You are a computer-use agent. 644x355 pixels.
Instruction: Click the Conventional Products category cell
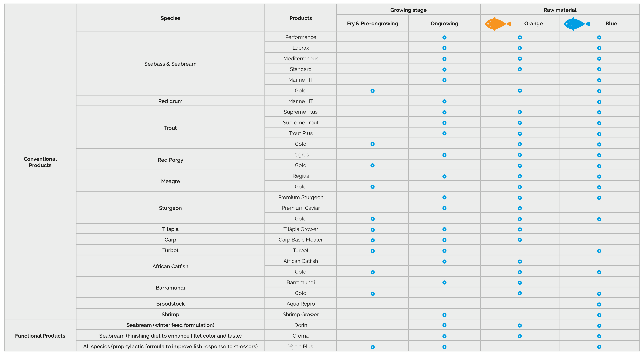point(40,162)
